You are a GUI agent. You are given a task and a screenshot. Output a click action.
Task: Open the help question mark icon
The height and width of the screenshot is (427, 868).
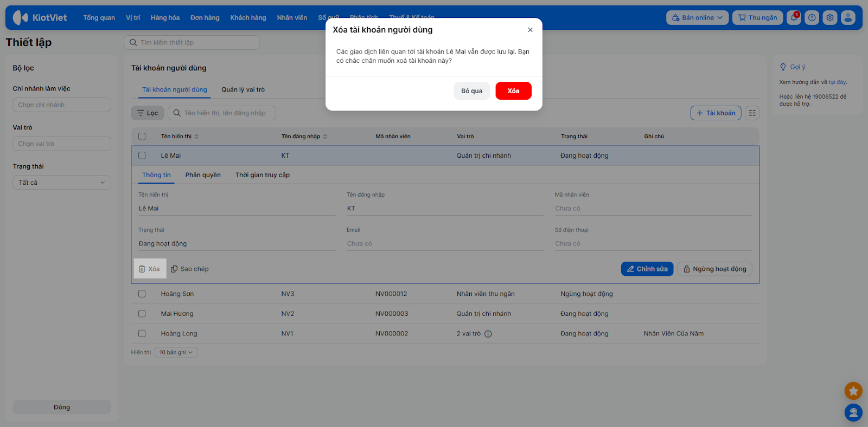pyautogui.click(x=812, y=18)
